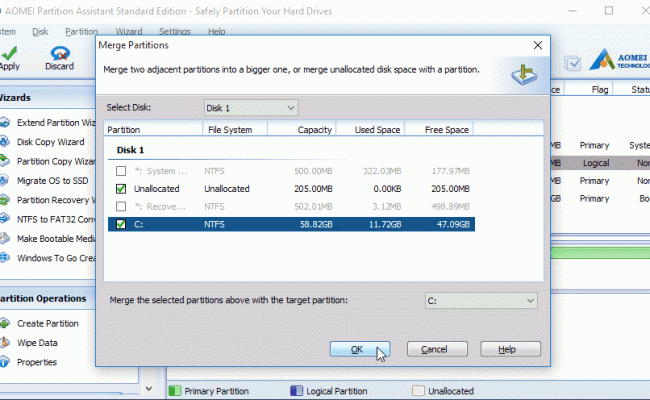Open the Properties info icon

pos(5,362)
